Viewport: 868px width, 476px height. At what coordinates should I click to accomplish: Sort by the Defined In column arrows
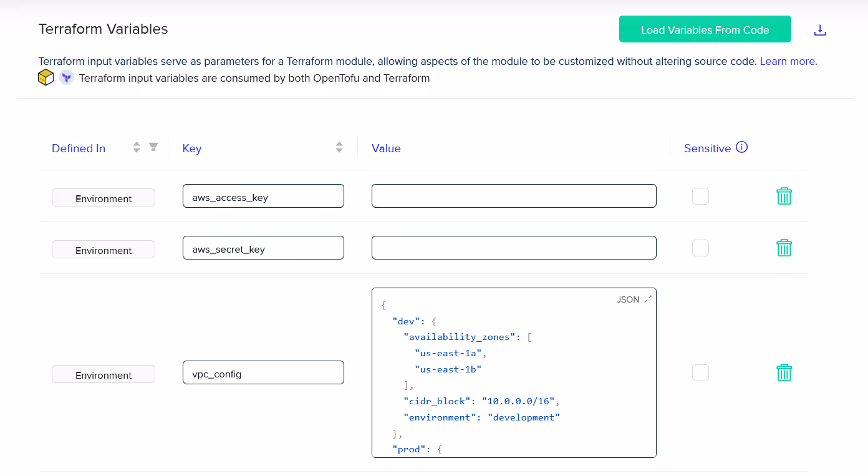(137, 147)
